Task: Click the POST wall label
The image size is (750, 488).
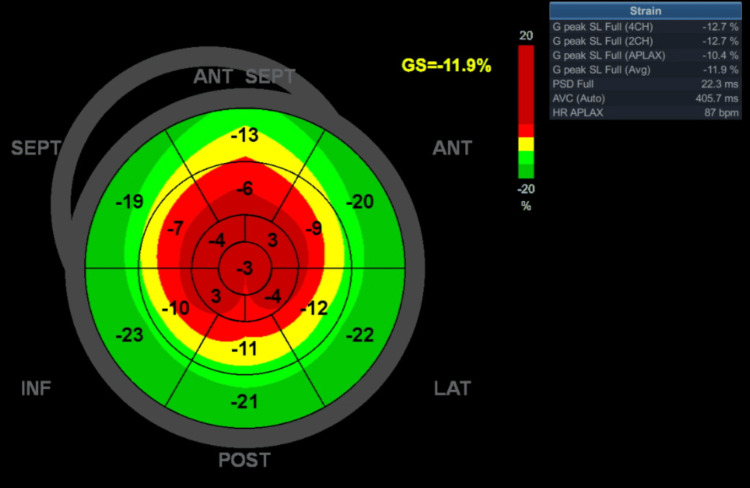Action: [x=244, y=460]
